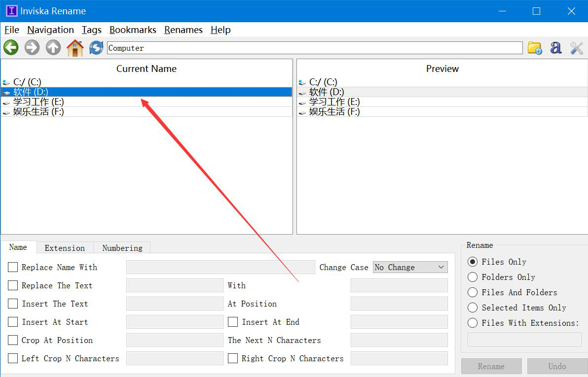Click the Replace Name With field
Viewport: 588px width, 377px height.
220,267
